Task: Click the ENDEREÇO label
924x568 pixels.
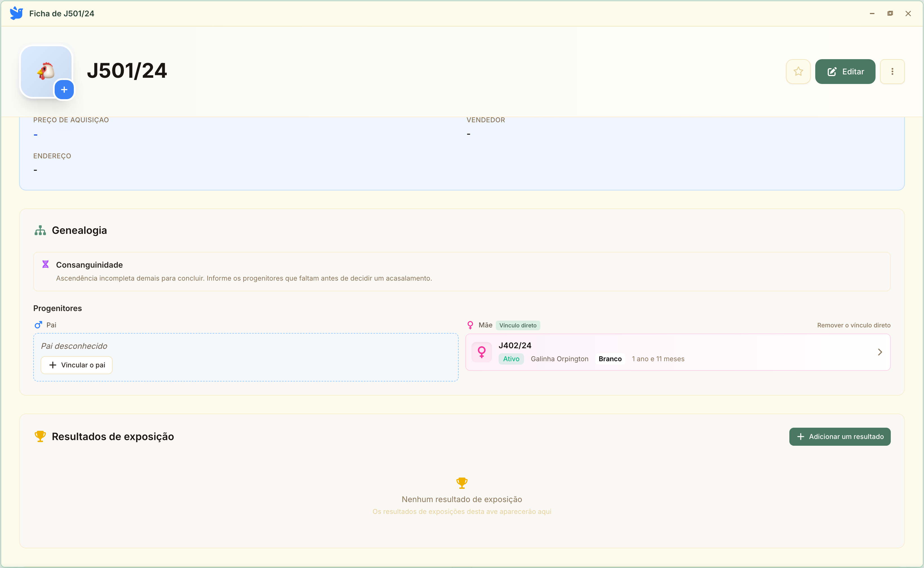Action: tap(52, 156)
